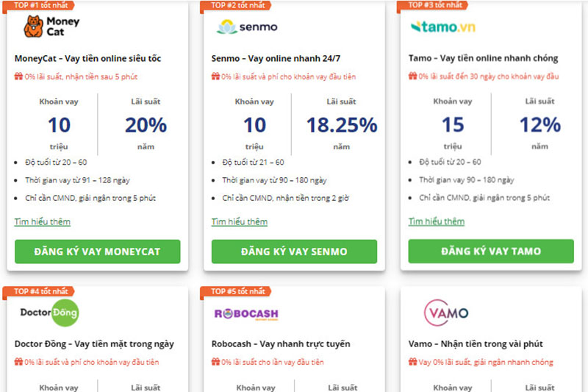Click the Senmo lotus logo
The width and height of the screenshot is (588, 392).
pos(247,27)
